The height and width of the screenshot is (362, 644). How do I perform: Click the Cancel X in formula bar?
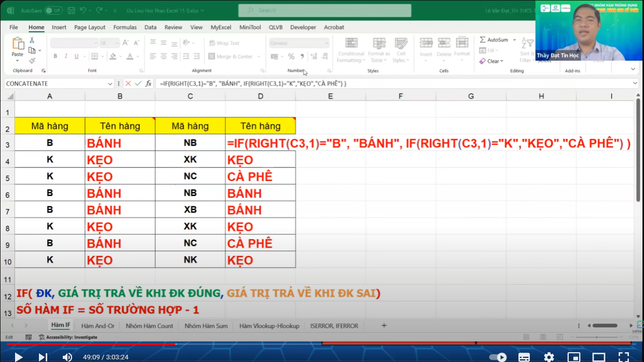[128, 83]
